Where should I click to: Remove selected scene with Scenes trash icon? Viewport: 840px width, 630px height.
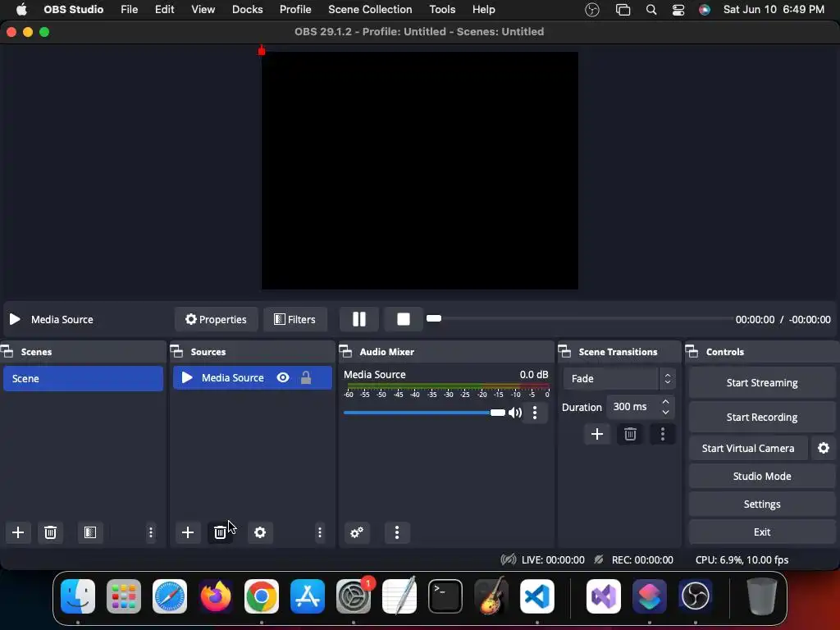pos(50,532)
